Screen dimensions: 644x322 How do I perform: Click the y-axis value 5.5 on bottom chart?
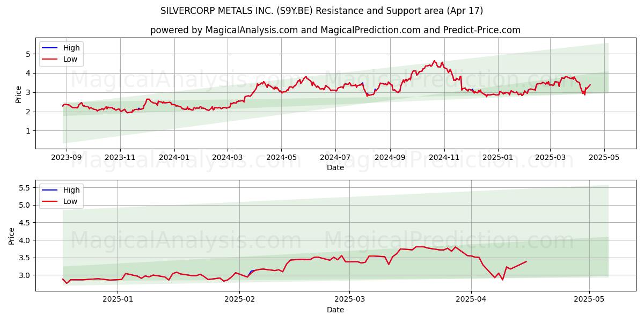(25, 188)
